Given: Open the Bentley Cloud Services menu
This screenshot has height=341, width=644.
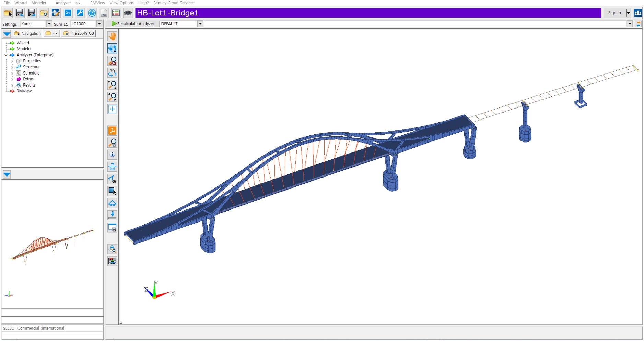Looking at the screenshot, I should [x=174, y=3].
